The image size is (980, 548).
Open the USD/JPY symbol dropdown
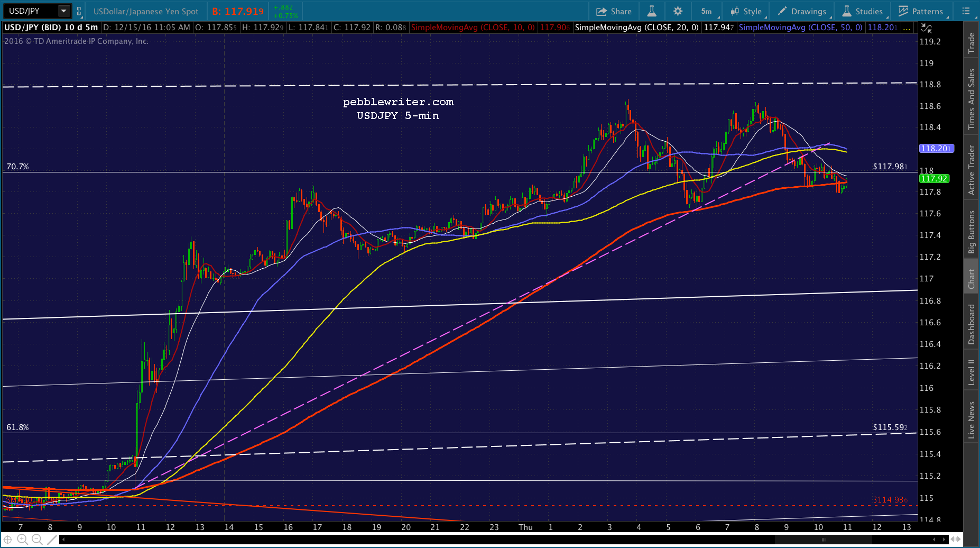point(63,11)
